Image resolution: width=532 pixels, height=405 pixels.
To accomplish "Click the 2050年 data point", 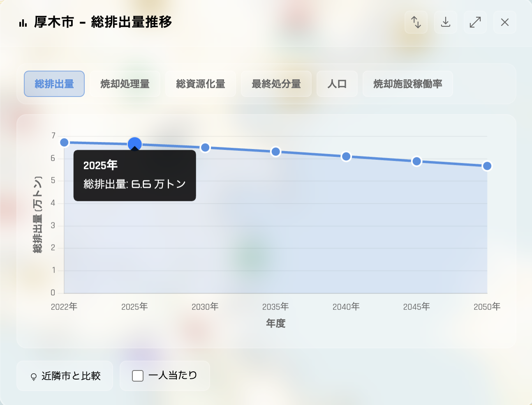I will click(487, 166).
